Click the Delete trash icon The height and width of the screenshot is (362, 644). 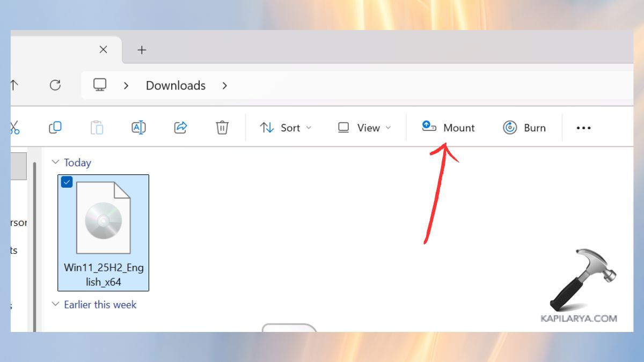click(222, 128)
